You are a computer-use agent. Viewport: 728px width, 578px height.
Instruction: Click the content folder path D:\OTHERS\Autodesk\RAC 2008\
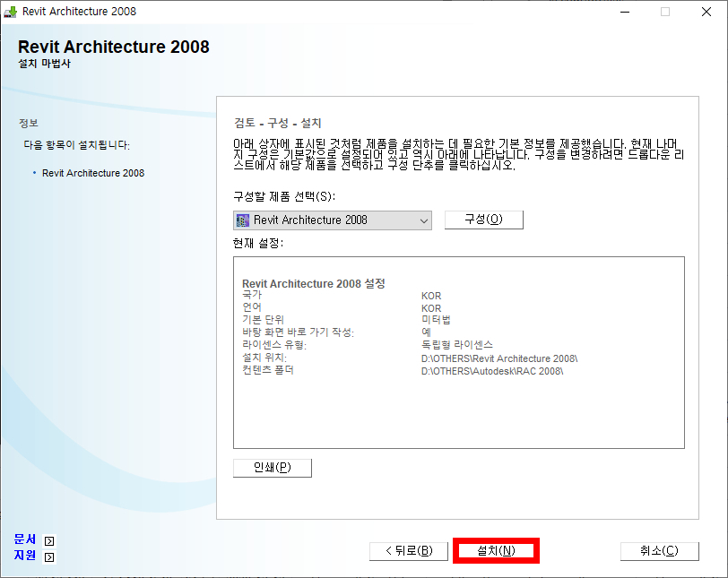tap(492, 371)
